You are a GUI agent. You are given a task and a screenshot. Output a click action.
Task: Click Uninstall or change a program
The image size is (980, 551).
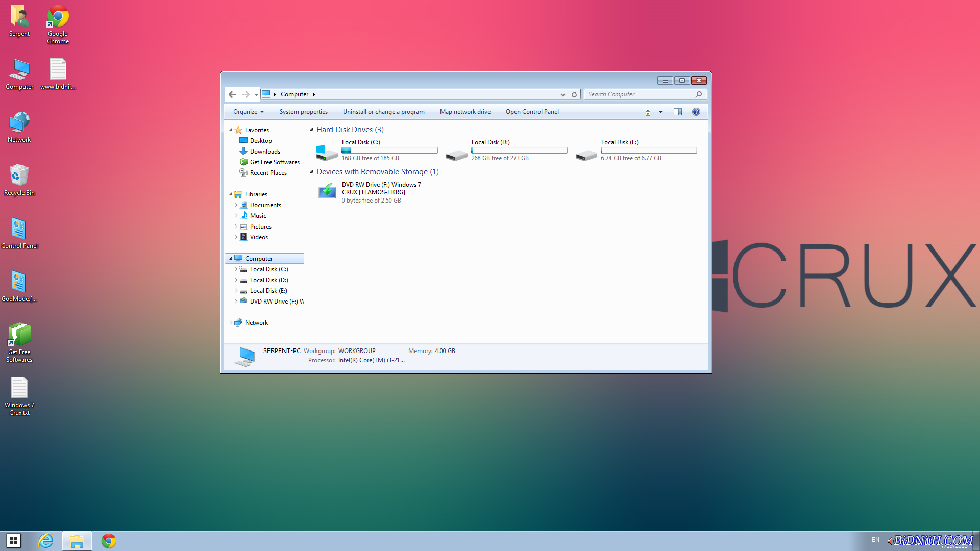point(384,112)
